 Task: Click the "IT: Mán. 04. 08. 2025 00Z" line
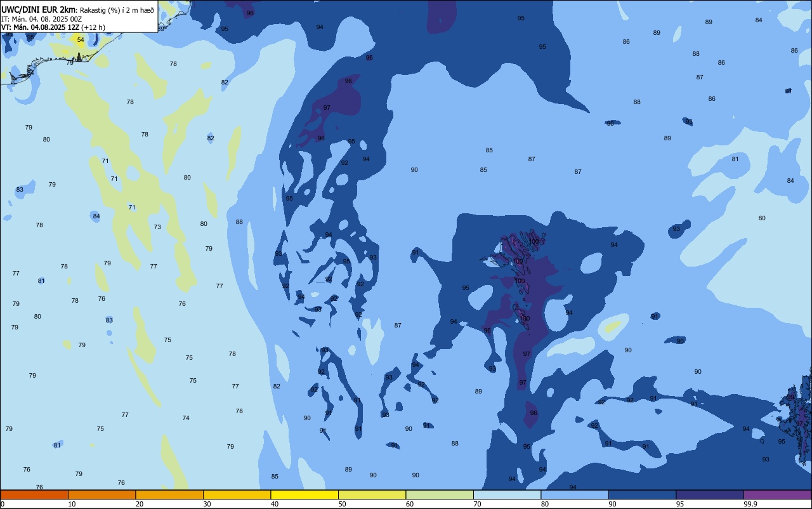coord(43,19)
